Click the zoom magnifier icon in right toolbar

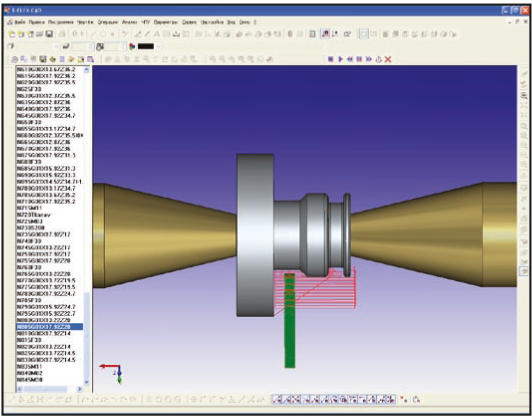525,95
